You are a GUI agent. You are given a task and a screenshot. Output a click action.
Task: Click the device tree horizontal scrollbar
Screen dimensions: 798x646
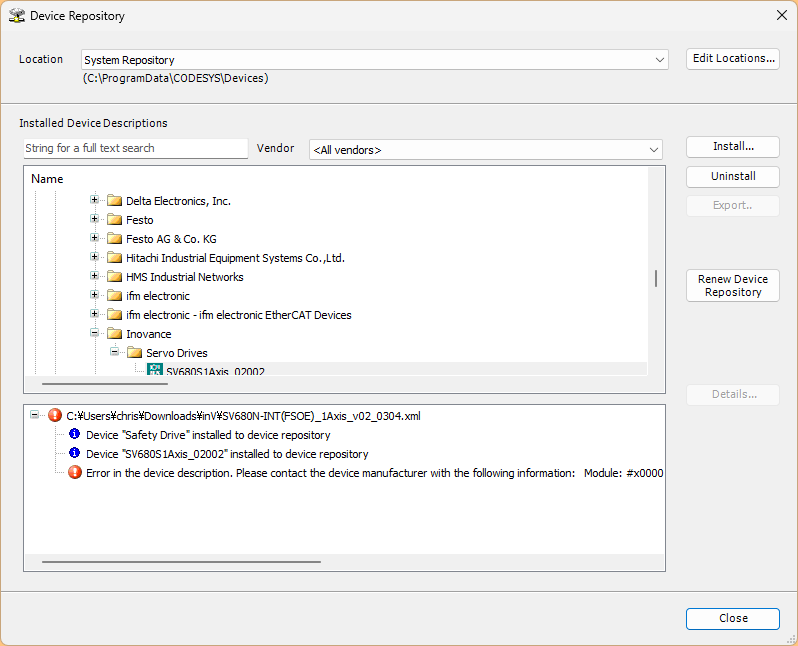click(x=105, y=383)
